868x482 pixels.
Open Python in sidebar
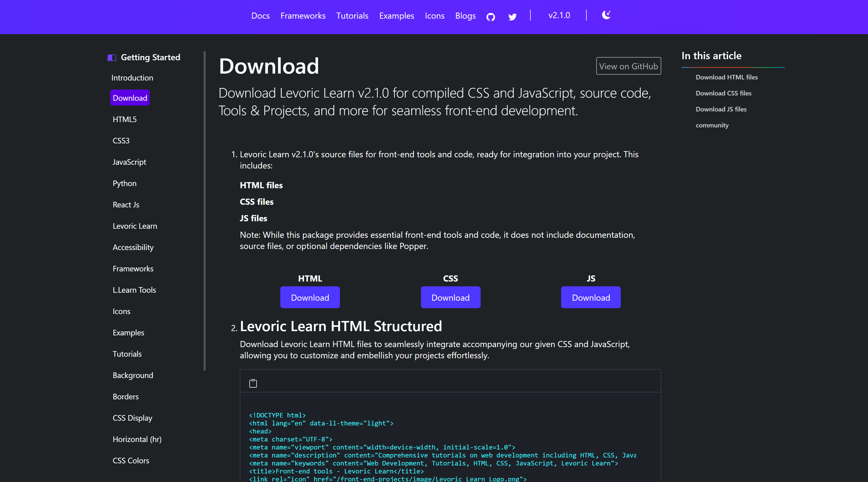tap(125, 183)
